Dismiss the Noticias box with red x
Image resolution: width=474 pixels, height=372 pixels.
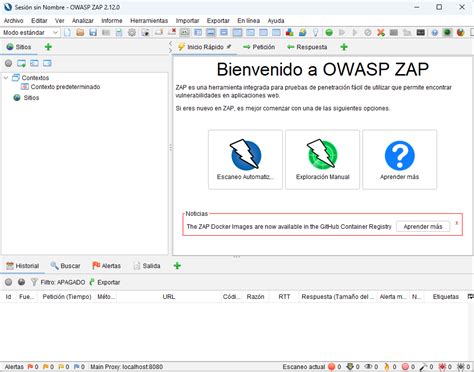pyautogui.click(x=457, y=223)
